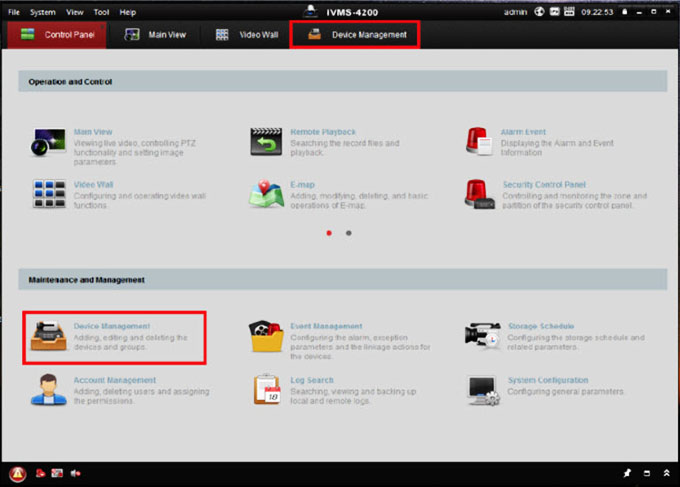This screenshot has width=680, height=487.
Task: Click the System Configuration link text
Action: (x=548, y=380)
